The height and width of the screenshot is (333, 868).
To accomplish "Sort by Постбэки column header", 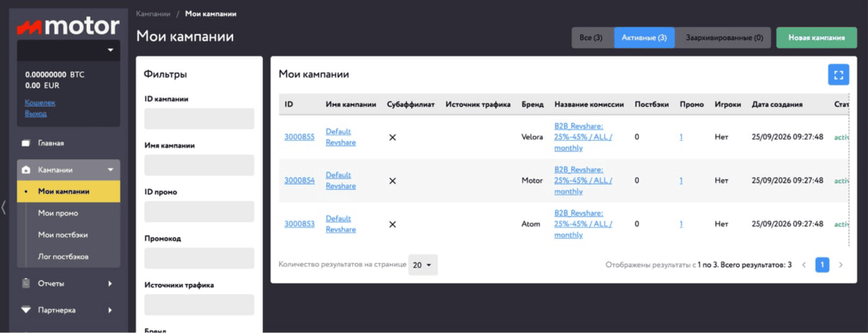I will click(x=652, y=105).
